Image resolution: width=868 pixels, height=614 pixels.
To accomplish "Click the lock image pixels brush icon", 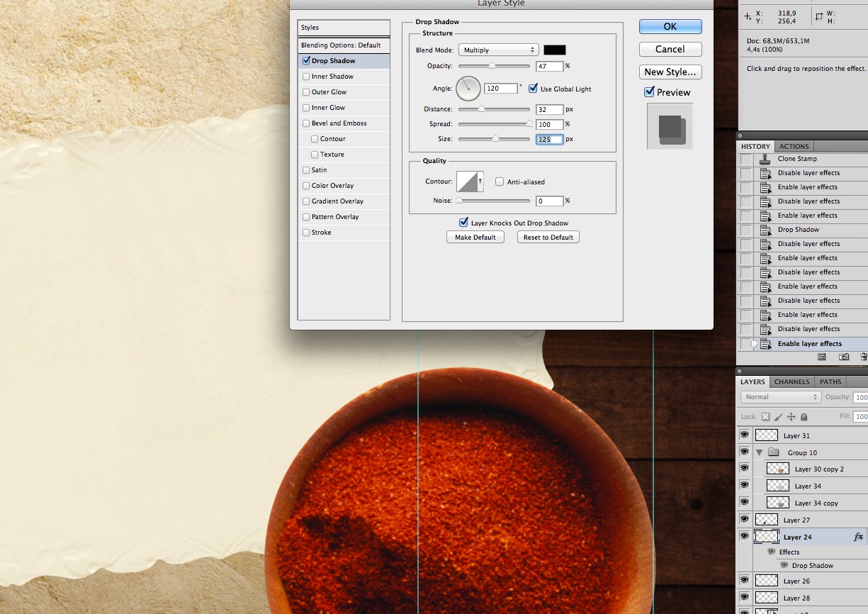I will (x=778, y=417).
